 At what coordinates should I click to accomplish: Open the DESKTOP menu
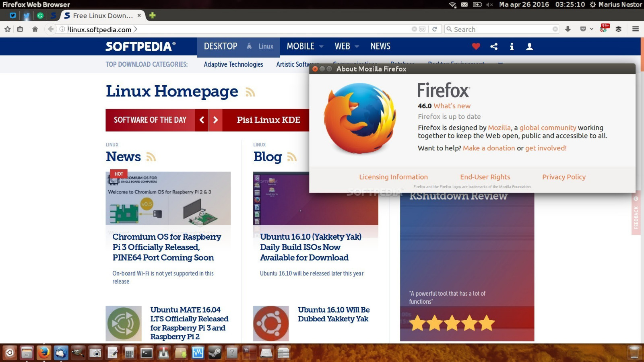(221, 46)
